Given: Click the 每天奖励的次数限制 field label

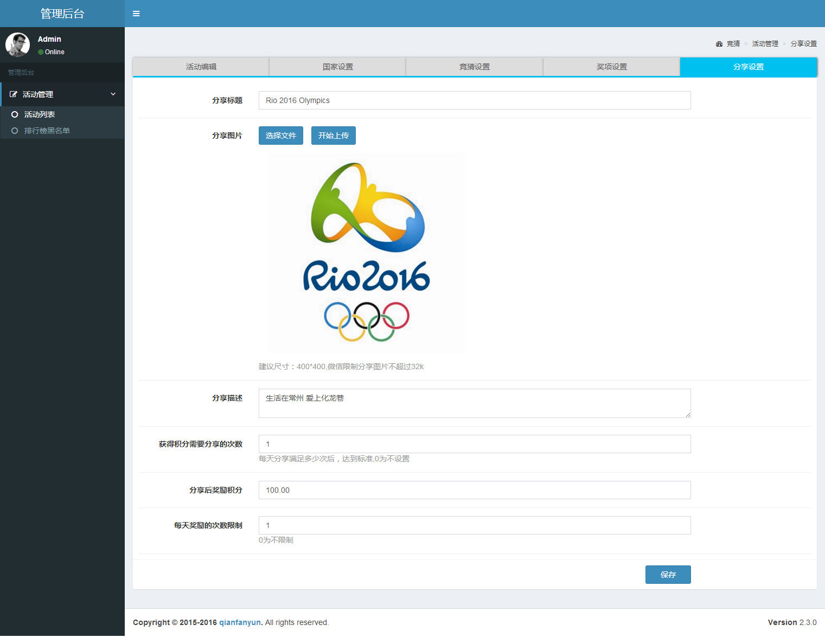Looking at the screenshot, I should [208, 525].
